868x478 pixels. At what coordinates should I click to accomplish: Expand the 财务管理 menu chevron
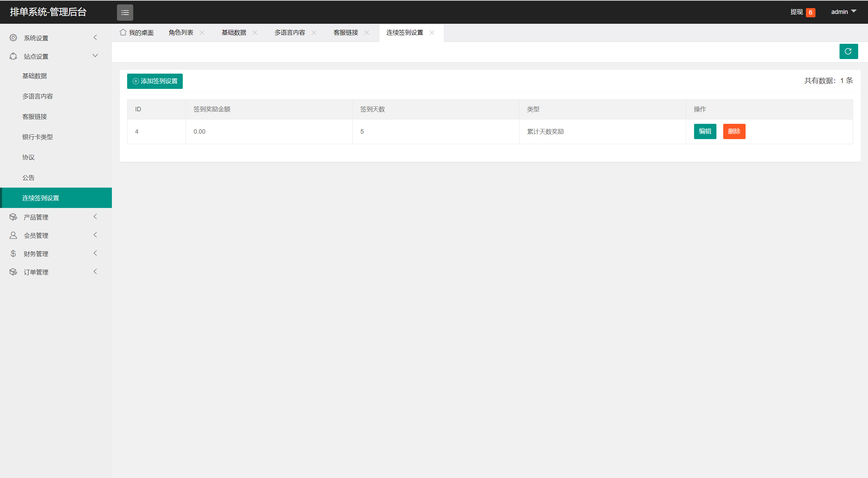[x=95, y=253]
